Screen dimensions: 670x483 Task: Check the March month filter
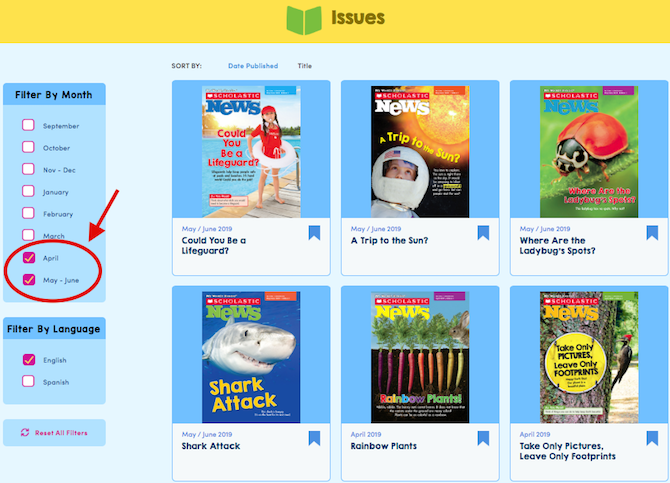(28, 236)
